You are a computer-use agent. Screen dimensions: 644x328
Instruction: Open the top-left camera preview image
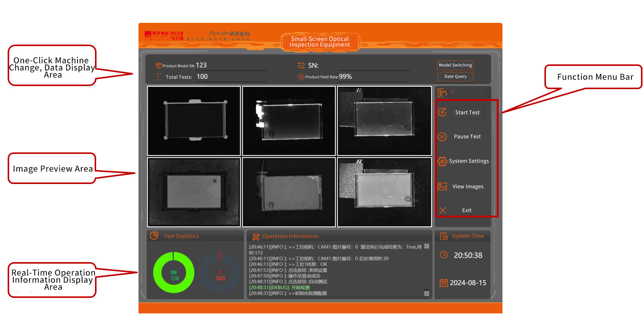tap(194, 120)
